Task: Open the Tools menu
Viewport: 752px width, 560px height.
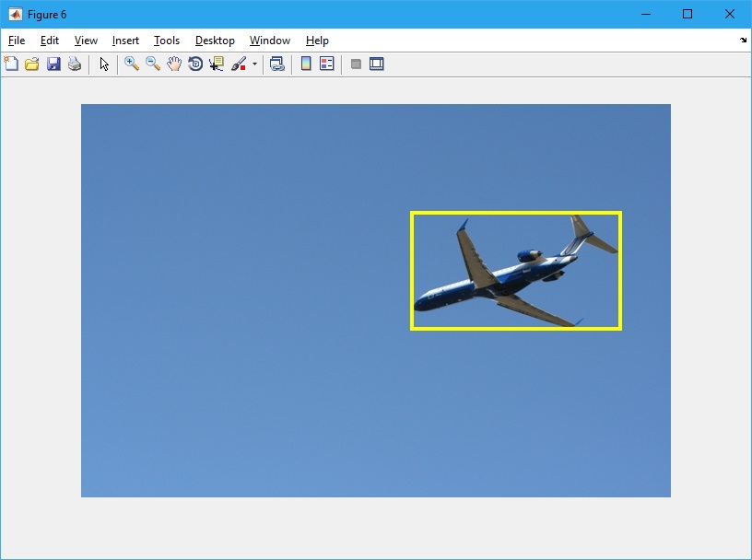Action: [x=167, y=41]
